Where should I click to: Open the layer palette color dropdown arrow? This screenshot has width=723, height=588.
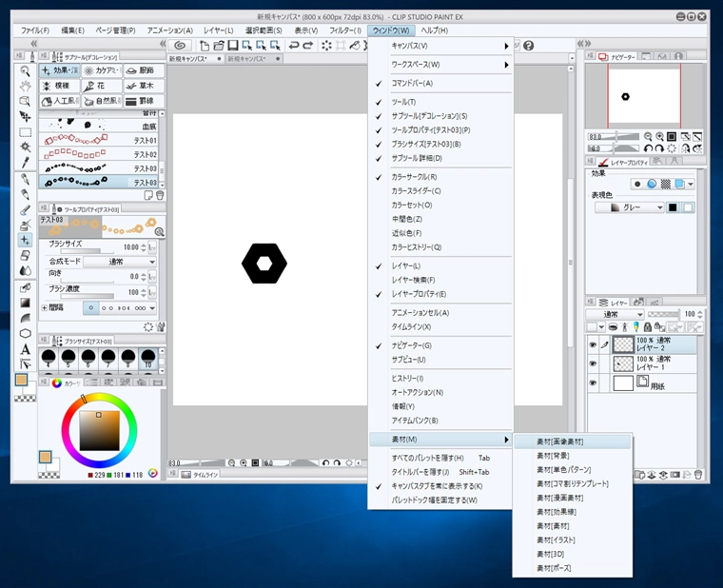tap(601, 327)
